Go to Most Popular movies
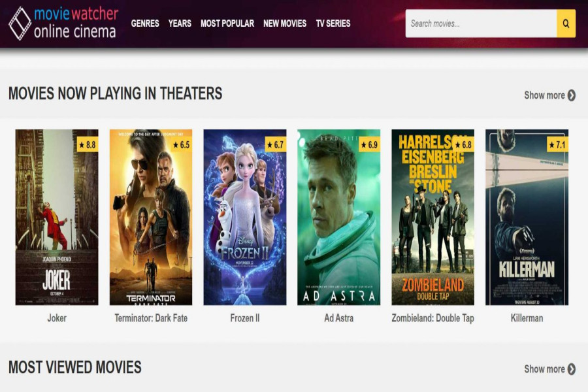Image resolution: width=588 pixels, height=392 pixels. (x=227, y=24)
